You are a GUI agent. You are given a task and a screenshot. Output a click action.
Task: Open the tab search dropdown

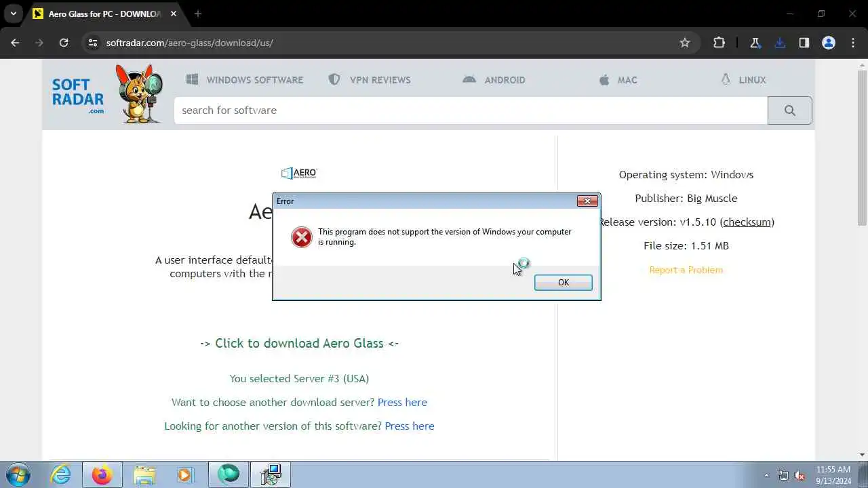pyautogui.click(x=13, y=14)
